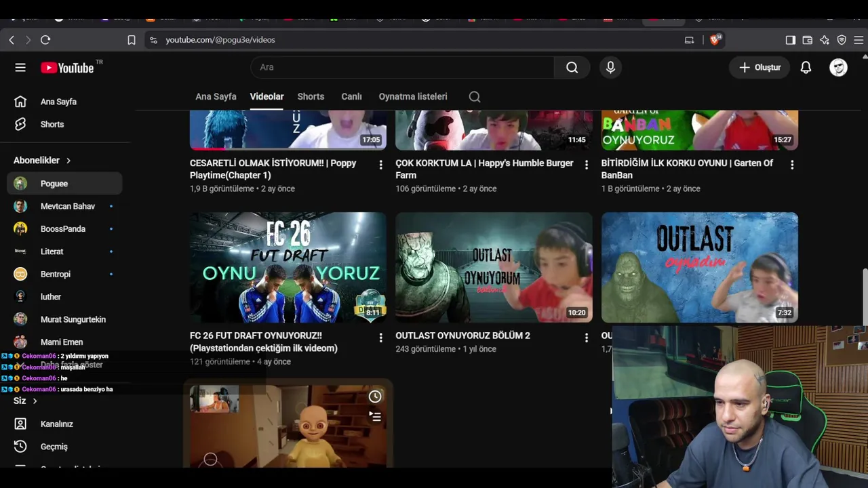This screenshot has height=488, width=868.
Task: Select the Videolar tab
Action: [x=267, y=96]
